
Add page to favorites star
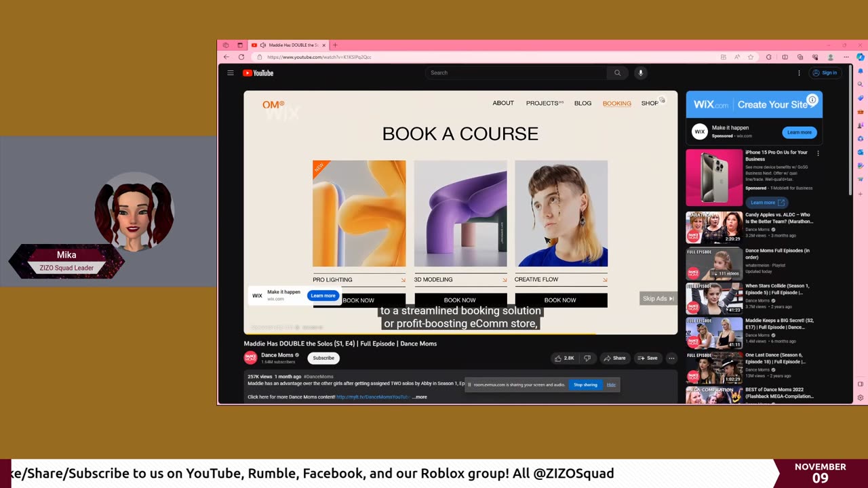tap(751, 57)
